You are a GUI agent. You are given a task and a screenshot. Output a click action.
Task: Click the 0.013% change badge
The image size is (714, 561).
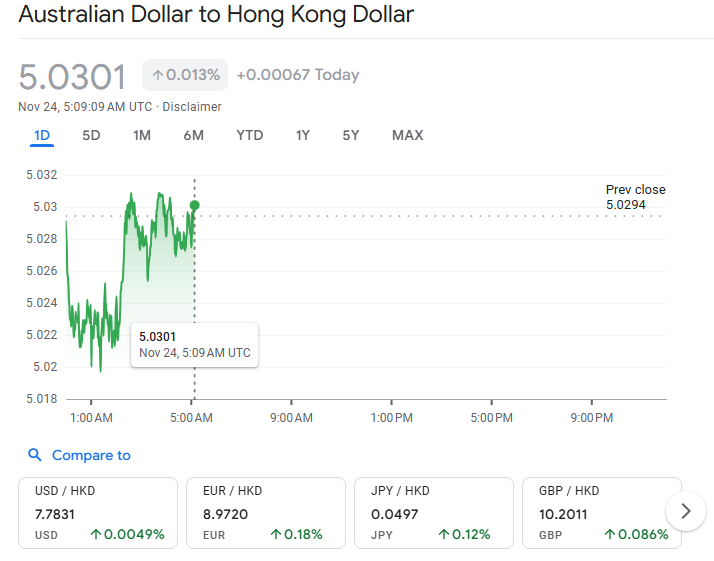tap(185, 75)
